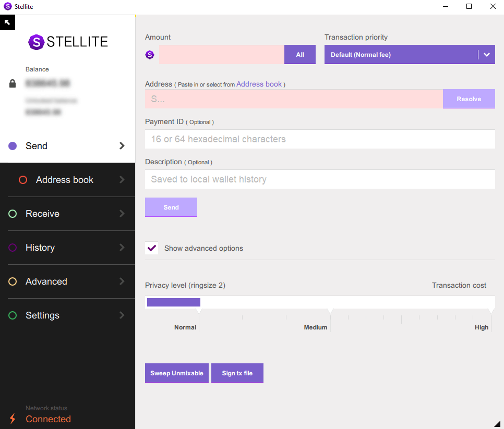
Task: Click the lock icon next to the balance
Action: [12, 83]
